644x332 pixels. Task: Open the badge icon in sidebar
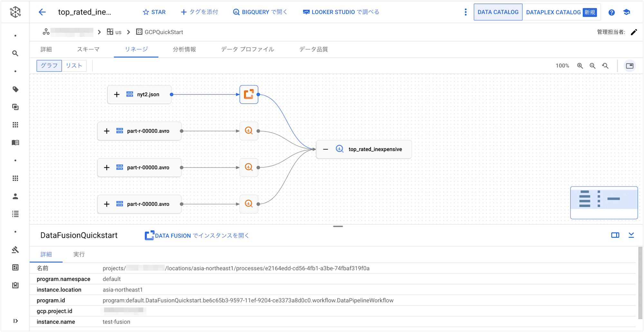tap(15, 285)
